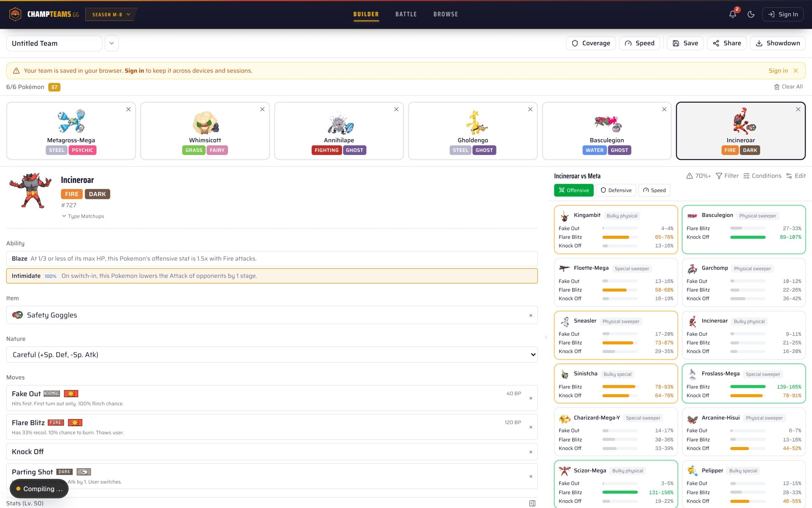Open the Coverage analysis button
The height and width of the screenshot is (508, 812).
point(591,43)
